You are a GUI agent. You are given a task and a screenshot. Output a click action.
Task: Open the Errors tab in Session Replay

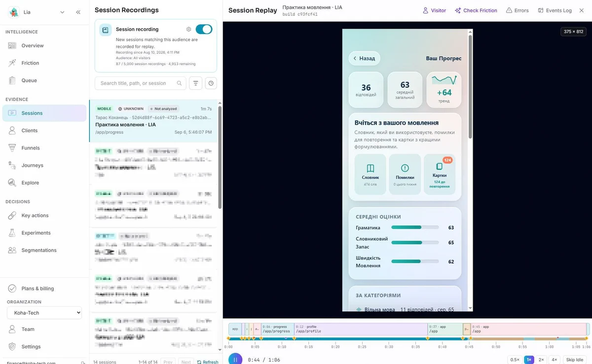(x=518, y=10)
